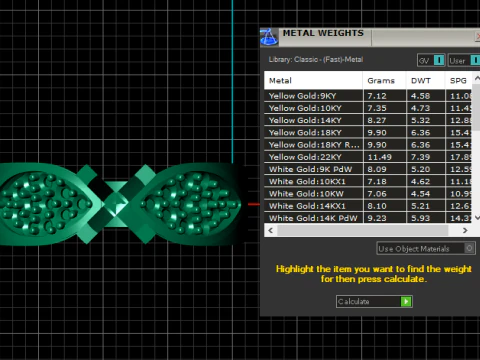
Task: Click the Calculate button
Action: coord(374,301)
